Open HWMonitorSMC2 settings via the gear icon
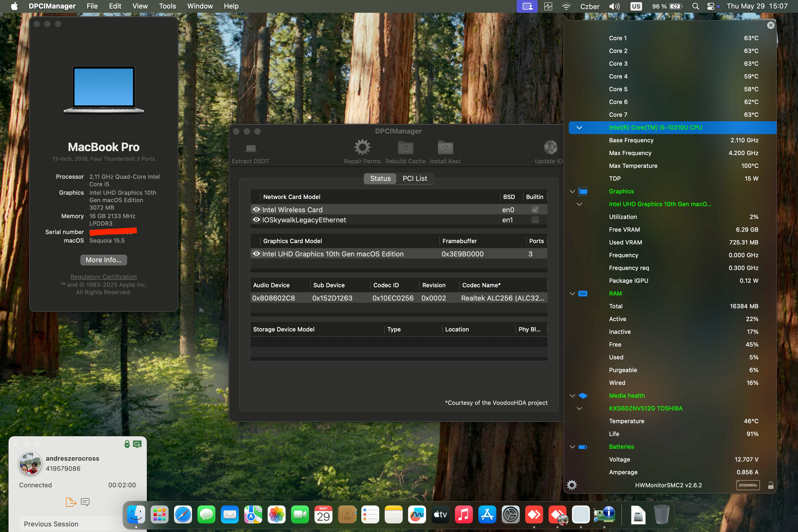This screenshot has height=532, width=798. click(572, 485)
